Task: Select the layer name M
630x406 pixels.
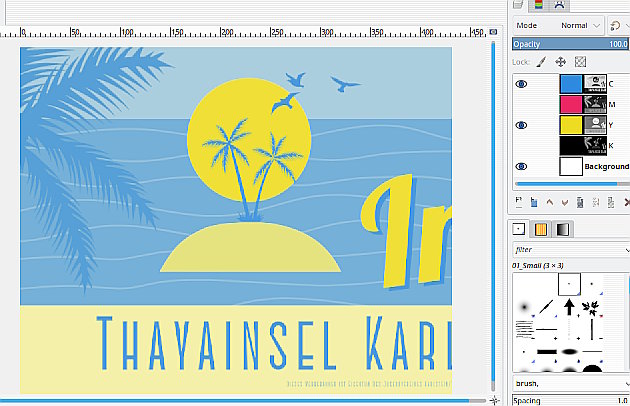Action: (612, 105)
